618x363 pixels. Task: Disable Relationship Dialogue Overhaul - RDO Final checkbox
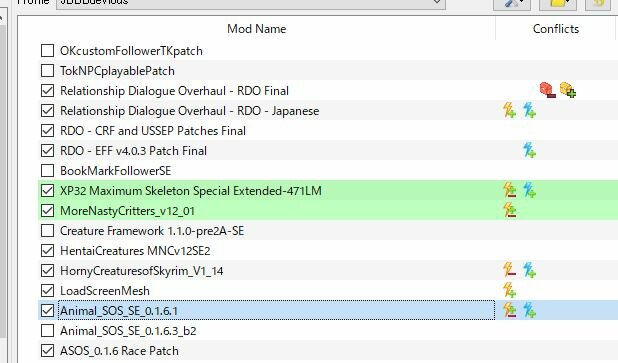click(x=47, y=90)
